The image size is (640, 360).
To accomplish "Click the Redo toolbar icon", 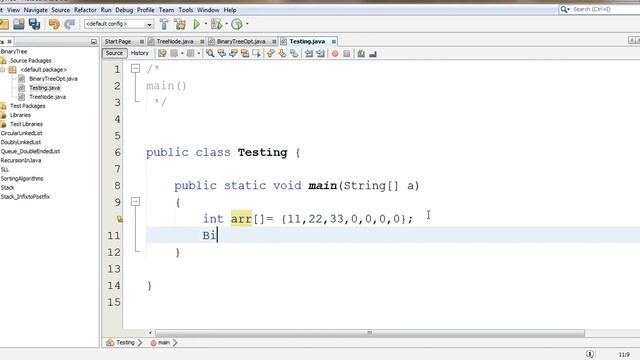I will coord(69,24).
